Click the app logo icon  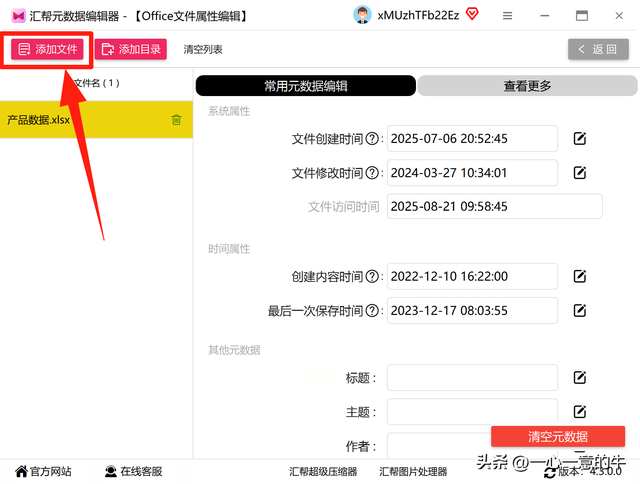[18, 16]
